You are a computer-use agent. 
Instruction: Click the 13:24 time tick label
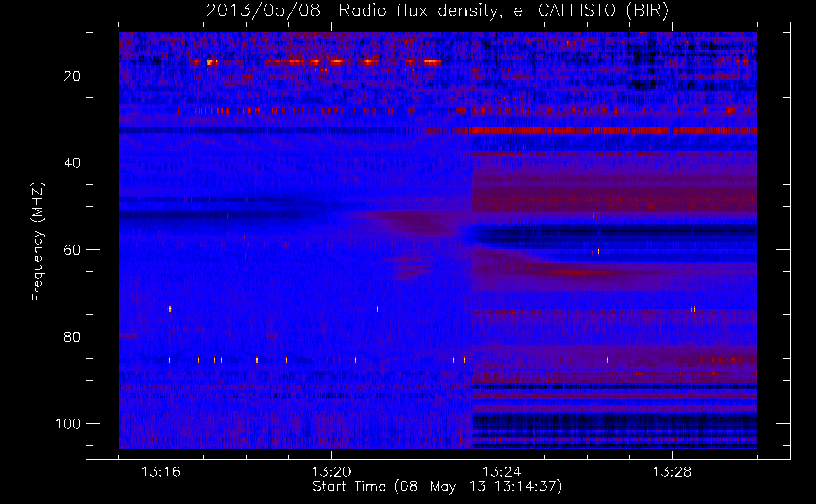coord(502,472)
